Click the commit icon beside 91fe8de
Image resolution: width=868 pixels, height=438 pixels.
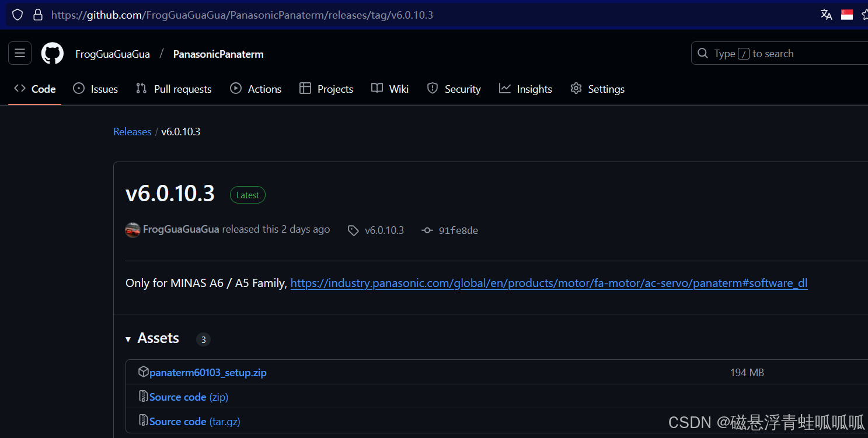point(427,230)
